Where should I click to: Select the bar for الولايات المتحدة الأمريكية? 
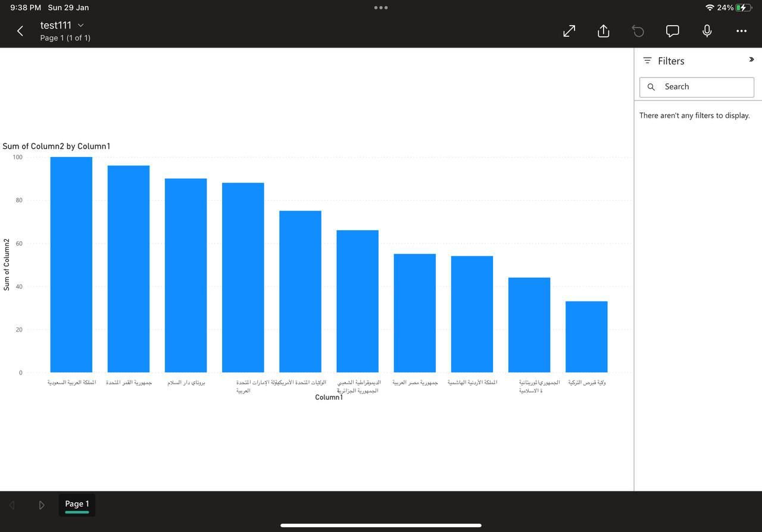pos(300,292)
